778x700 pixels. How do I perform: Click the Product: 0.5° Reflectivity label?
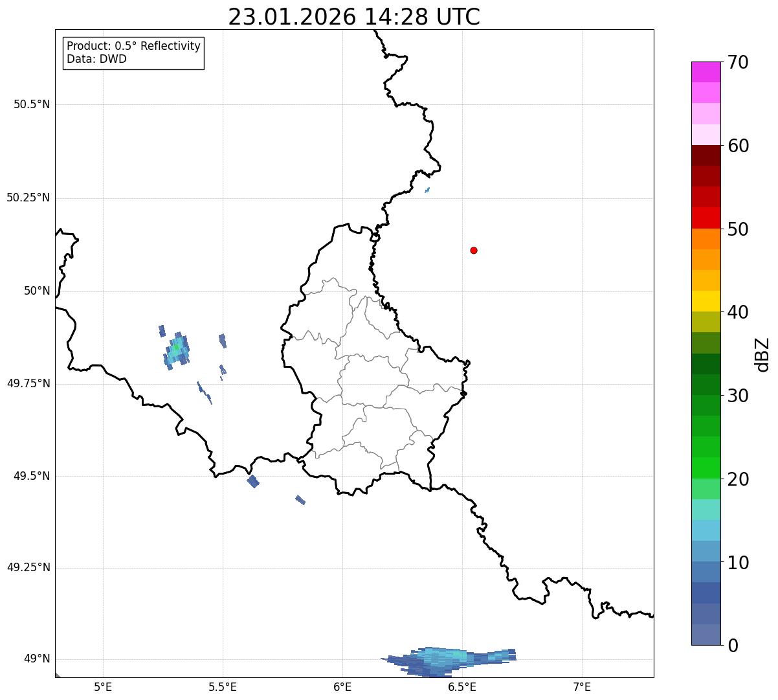tap(133, 47)
